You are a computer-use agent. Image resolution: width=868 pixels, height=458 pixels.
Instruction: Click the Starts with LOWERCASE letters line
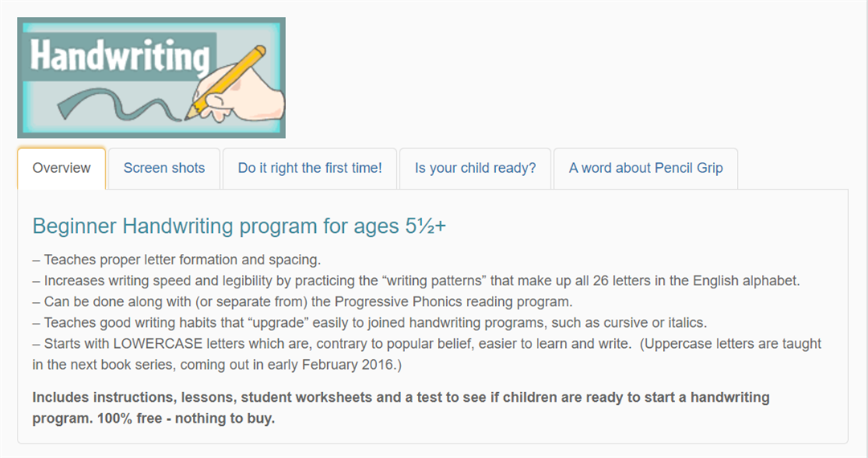[427, 354]
